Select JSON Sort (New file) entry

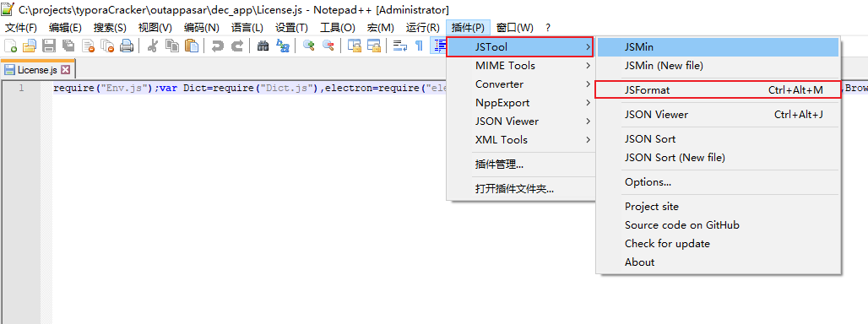(718, 158)
